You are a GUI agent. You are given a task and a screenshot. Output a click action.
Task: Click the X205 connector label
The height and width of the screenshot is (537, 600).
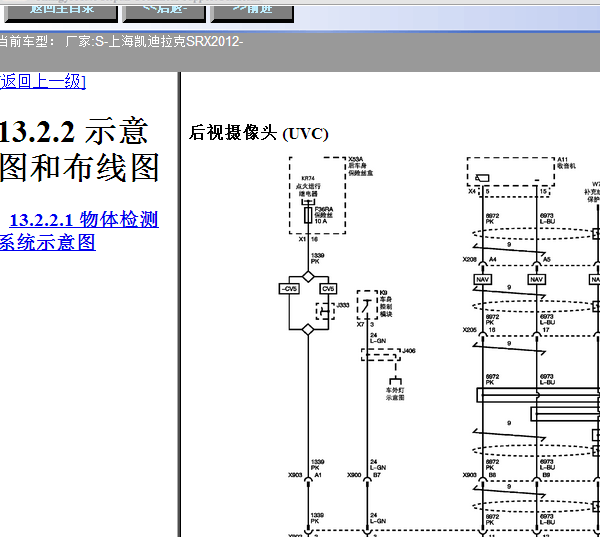pyautogui.click(x=470, y=330)
